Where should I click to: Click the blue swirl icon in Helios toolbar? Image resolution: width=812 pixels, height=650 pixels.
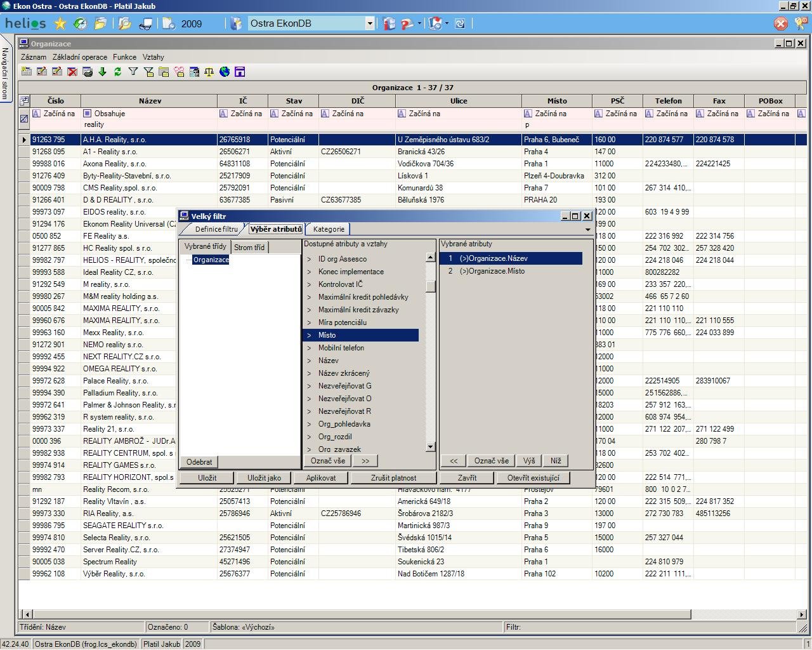pyautogui.click(x=460, y=23)
